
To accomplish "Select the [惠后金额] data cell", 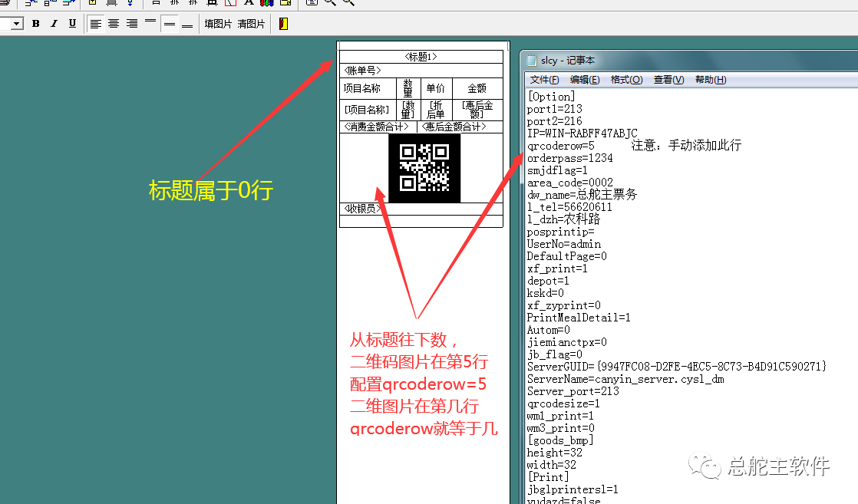I will pos(477,110).
